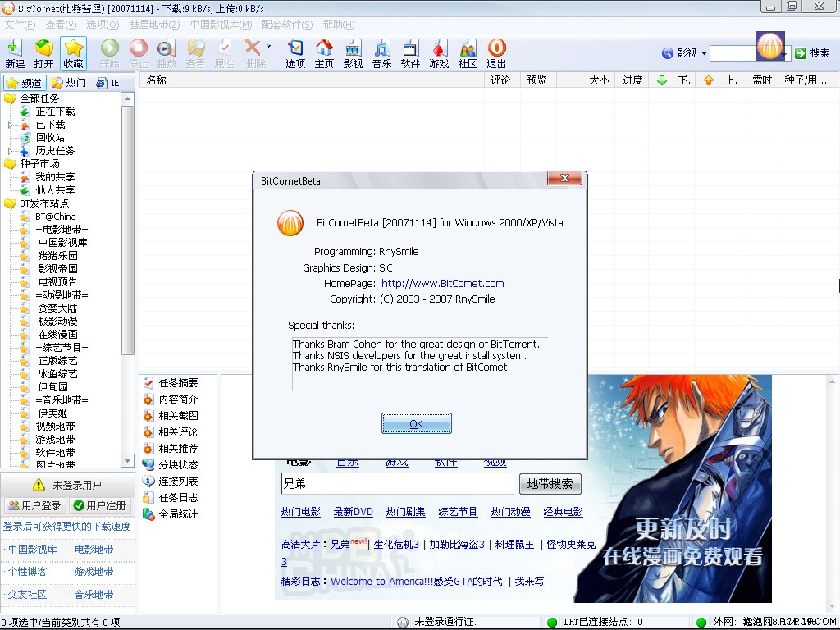Close the BitCometBeta about dialog
Image resolution: width=840 pixels, height=630 pixels.
click(564, 178)
